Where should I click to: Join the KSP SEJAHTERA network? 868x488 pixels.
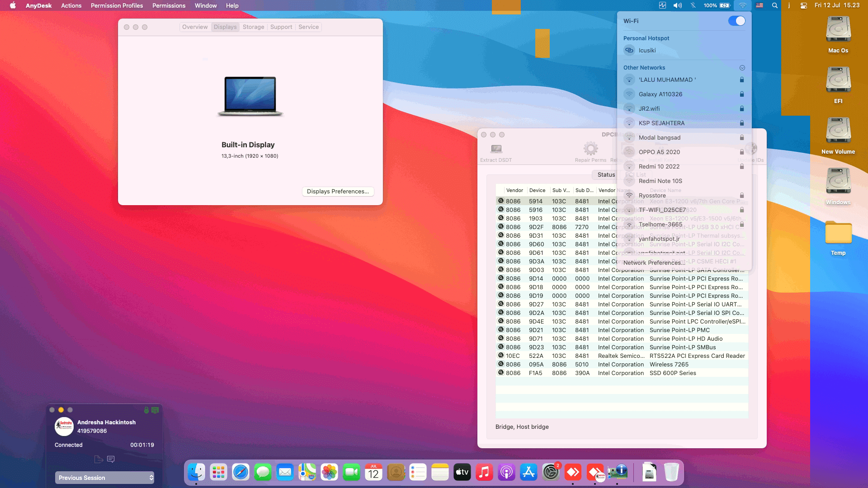pyautogui.click(x=684, y=123)
